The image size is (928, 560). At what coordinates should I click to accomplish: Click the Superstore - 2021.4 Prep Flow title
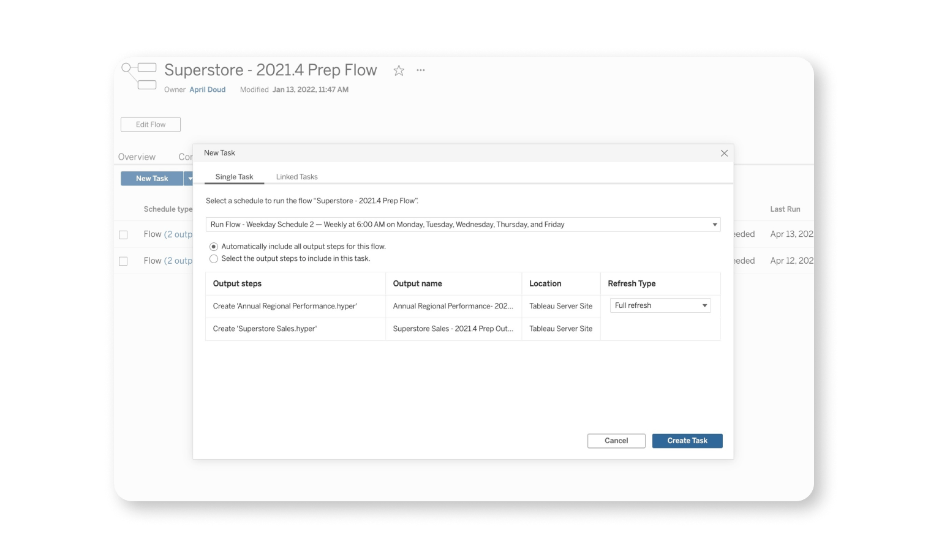point(271,70)
